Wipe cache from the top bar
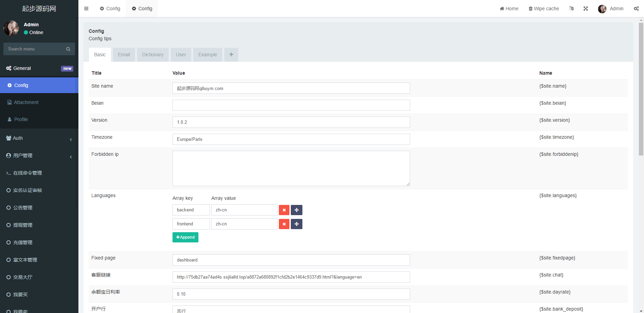This screenshot has height=313, width=644. click(x=544, y=9)
